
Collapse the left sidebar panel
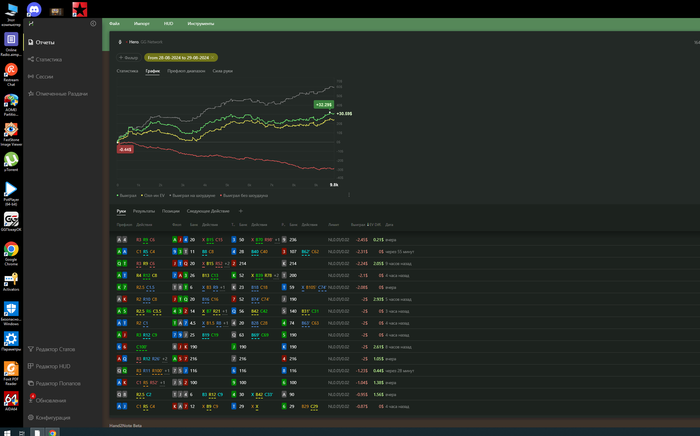click(x=93, y=23)
